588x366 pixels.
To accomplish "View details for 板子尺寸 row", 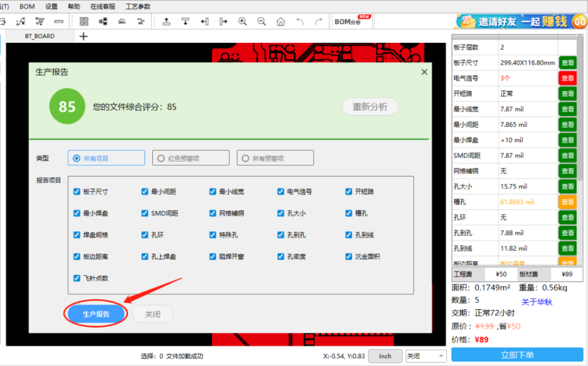I will 567,63.
